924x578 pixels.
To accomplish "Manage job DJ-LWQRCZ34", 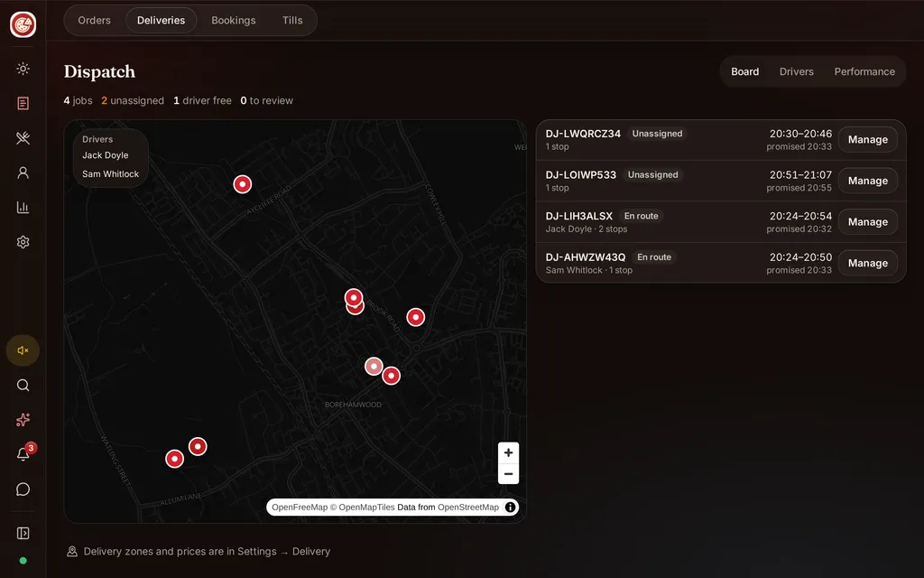I will tap(867, 140).
